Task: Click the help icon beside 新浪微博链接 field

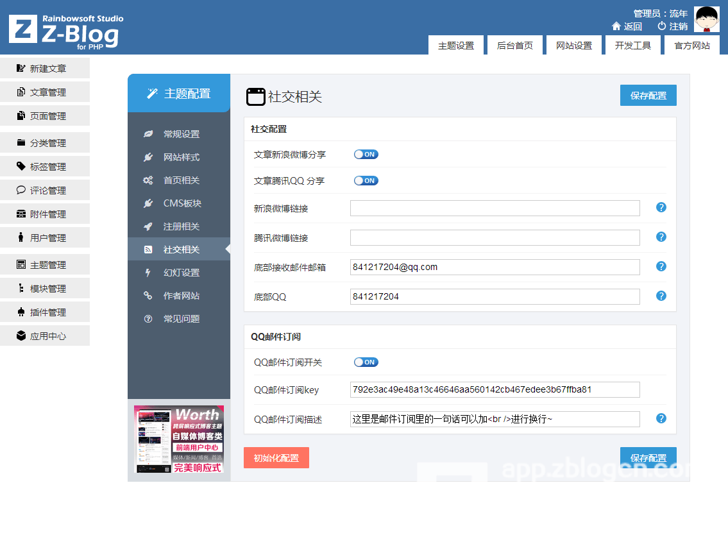Action: [x=661, y=207]
